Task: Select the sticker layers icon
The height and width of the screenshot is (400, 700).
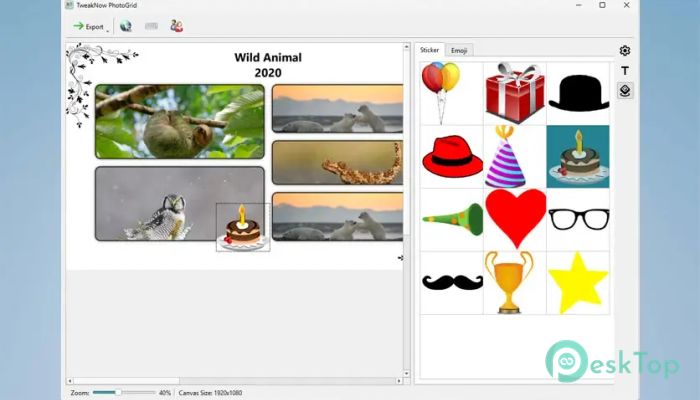Action: (x=625, y=91)
